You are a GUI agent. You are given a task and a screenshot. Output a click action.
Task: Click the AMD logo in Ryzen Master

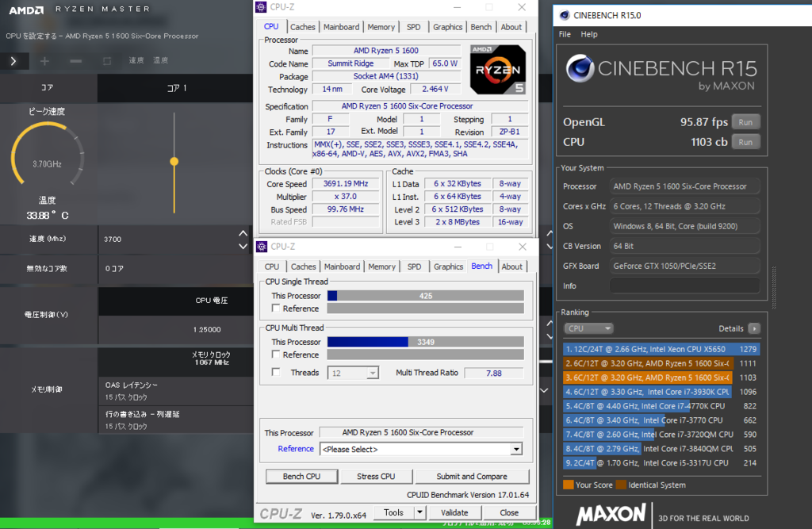(26, 10)
